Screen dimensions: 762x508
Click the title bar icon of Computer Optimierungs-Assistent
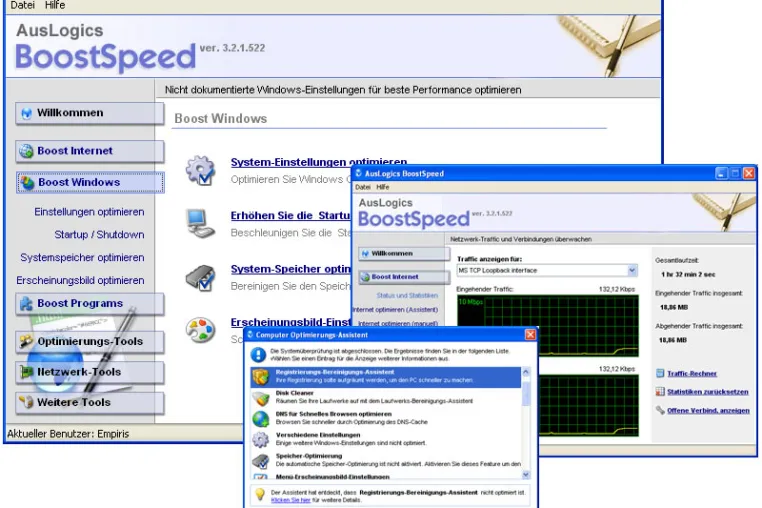[x=250, y=334]
